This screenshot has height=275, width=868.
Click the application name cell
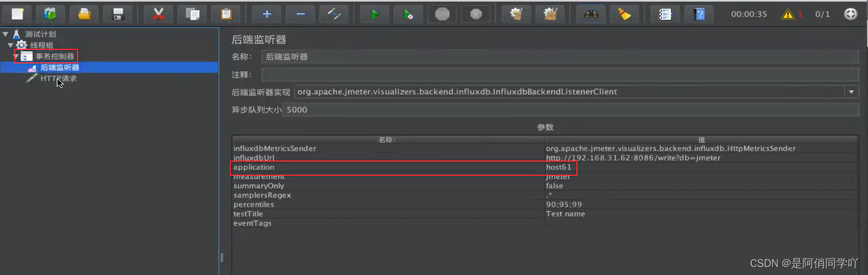388,167
